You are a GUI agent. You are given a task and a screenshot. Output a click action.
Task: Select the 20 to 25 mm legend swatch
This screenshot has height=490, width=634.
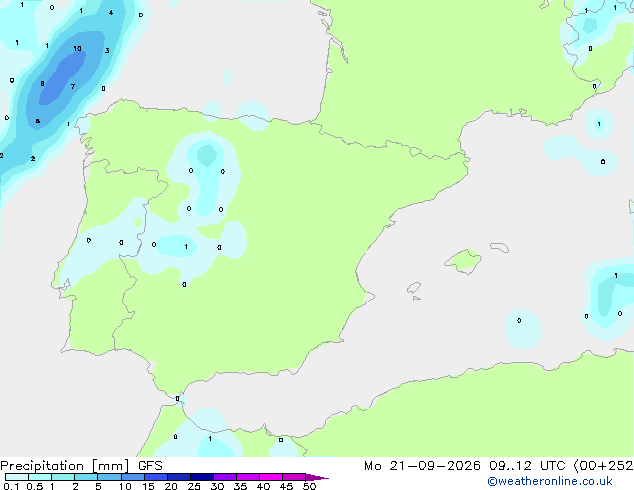179,477
